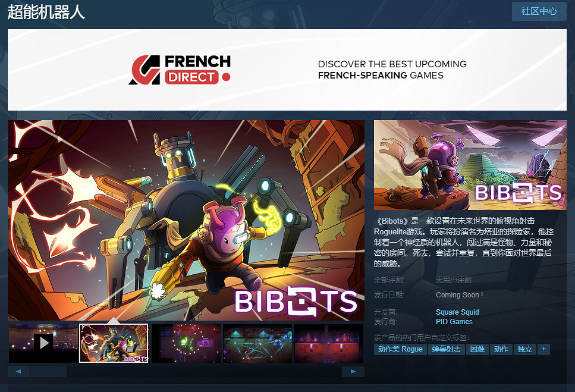Click the thumbnail strip scrollbar handle
Image resolution: width=575 pixels, height=392 pixels.
[49, 371]
